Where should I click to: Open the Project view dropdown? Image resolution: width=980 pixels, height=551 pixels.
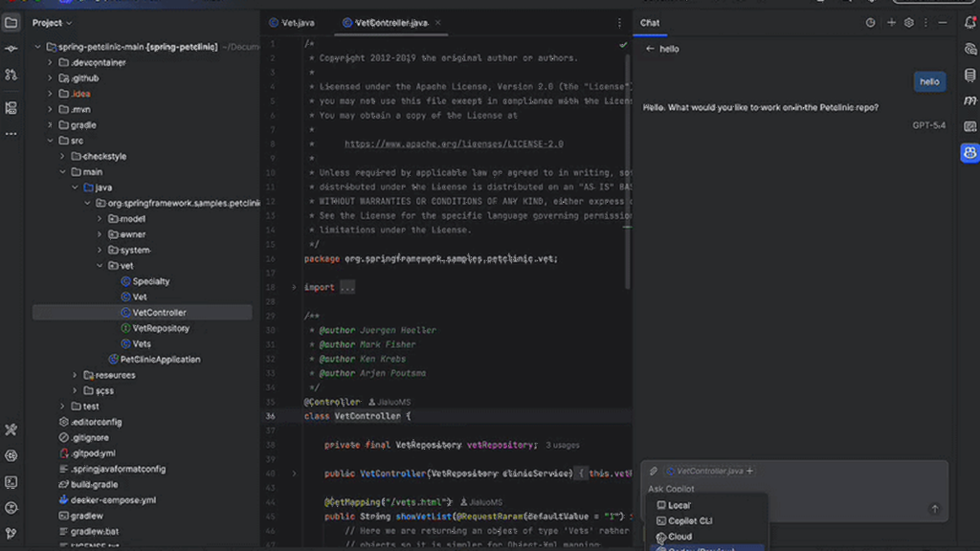[53, 23]
